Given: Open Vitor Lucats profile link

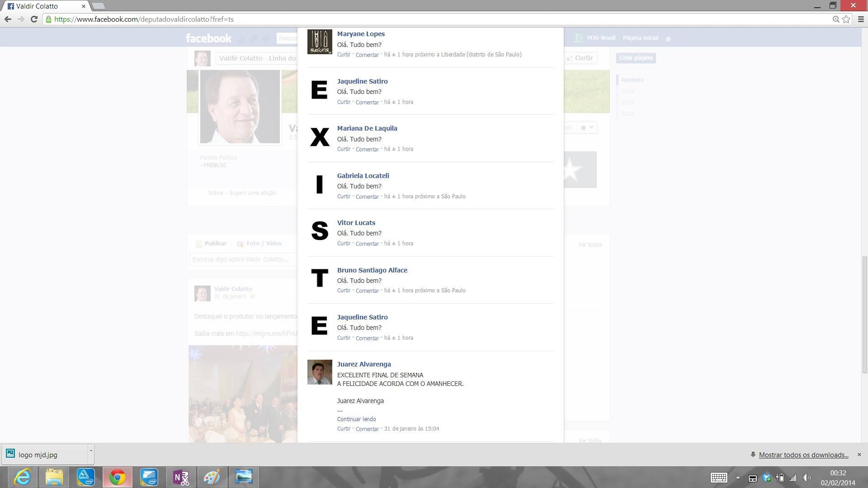Looking at the screenshot, I should (356, 223).
